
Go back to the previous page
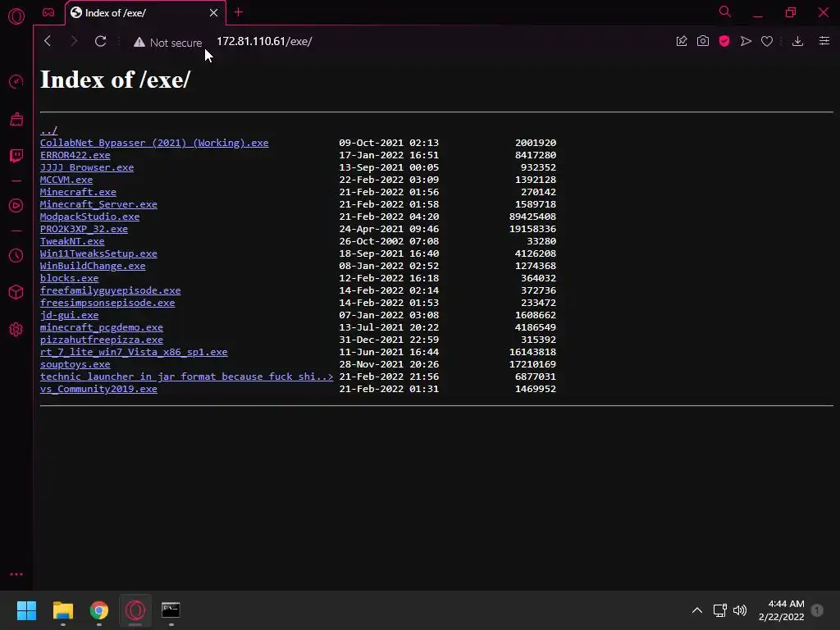[x=47, y=41]
